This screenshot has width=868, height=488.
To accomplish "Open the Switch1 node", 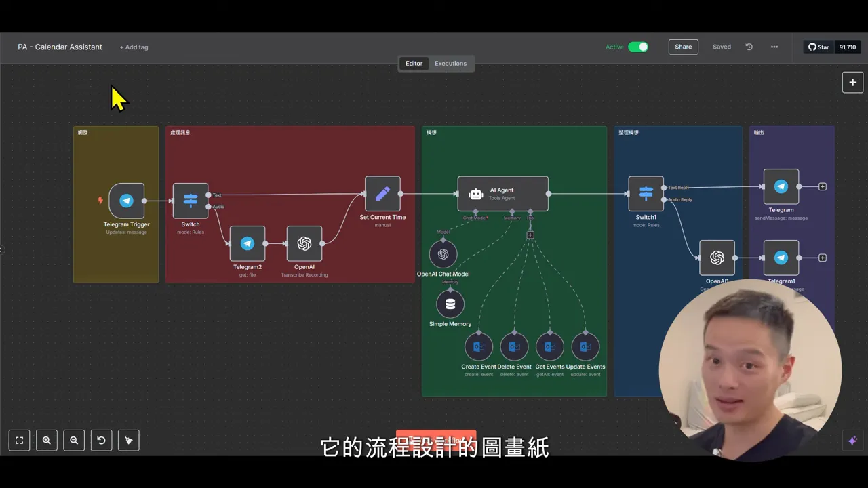I will click(x=646, y=194).
